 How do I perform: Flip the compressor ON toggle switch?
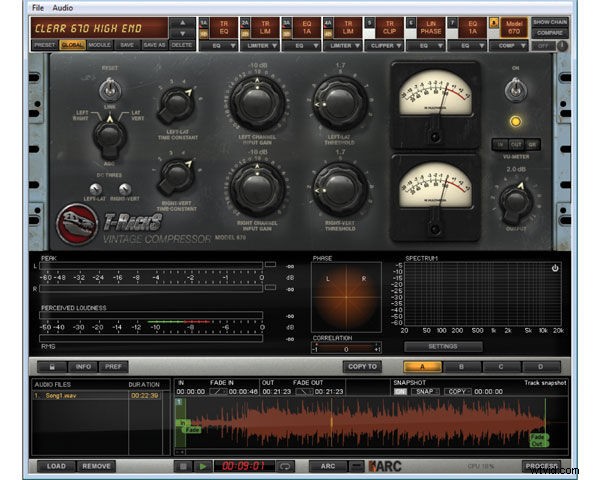point(515,90)
